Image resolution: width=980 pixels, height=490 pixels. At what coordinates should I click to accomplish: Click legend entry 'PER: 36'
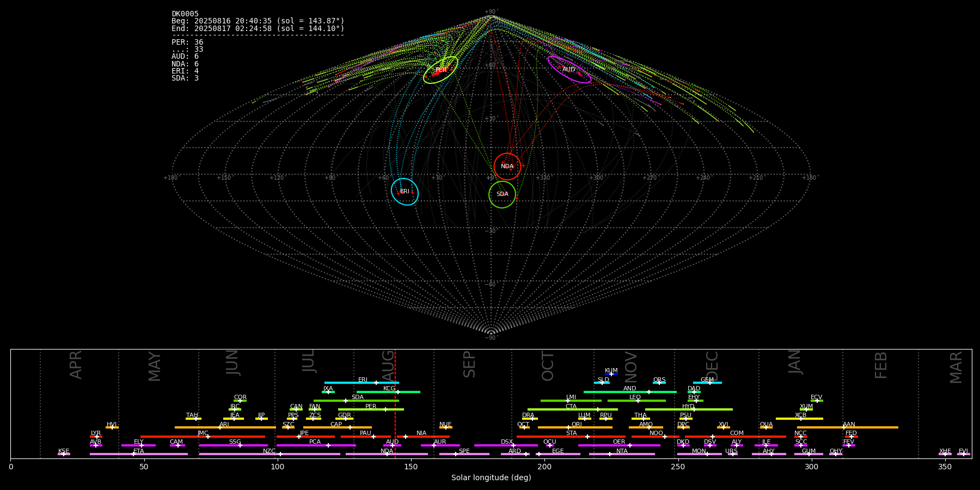pyautogui.click(x=187, y=42)
